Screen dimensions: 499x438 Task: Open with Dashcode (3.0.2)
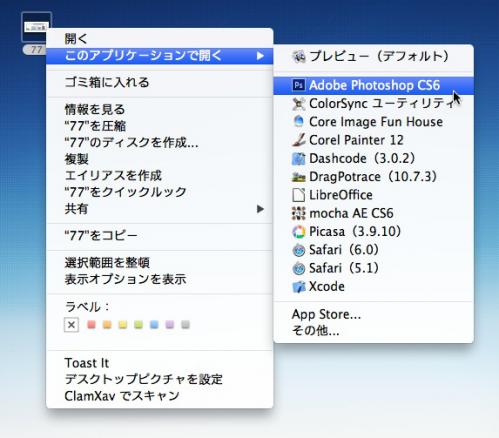(373, 158)
